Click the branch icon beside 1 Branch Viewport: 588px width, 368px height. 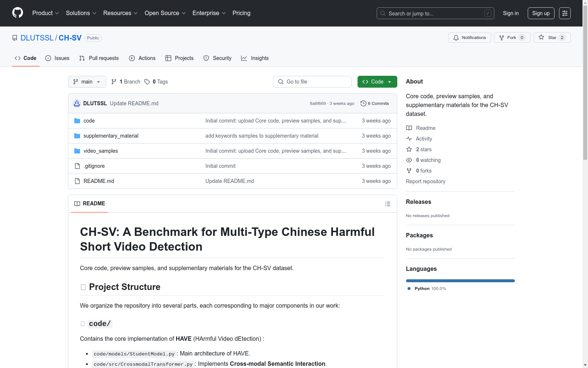[114, 82]
